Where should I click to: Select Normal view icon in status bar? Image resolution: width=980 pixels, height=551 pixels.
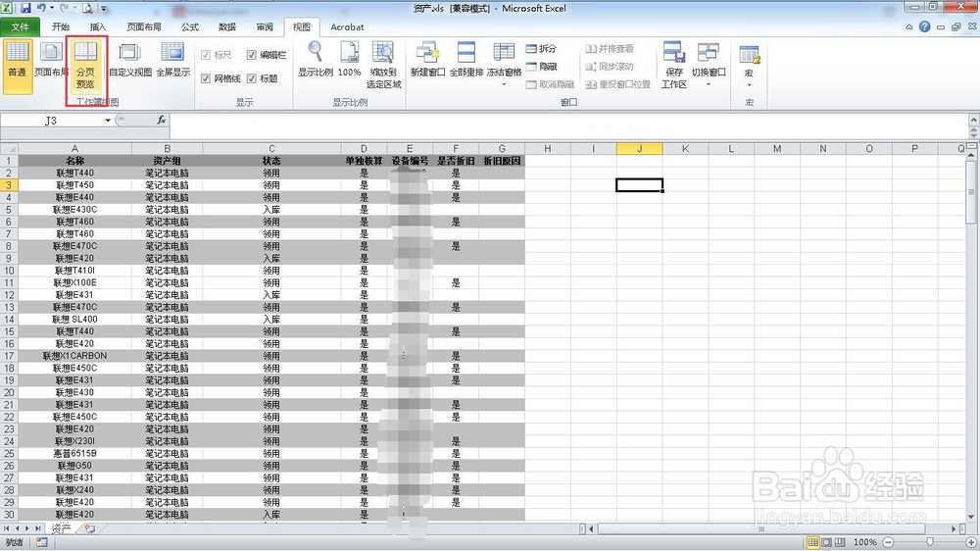tap(813, 542)
